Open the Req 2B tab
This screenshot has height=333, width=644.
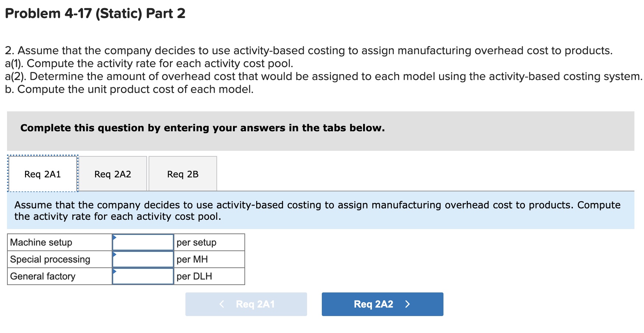coord(183,174)
